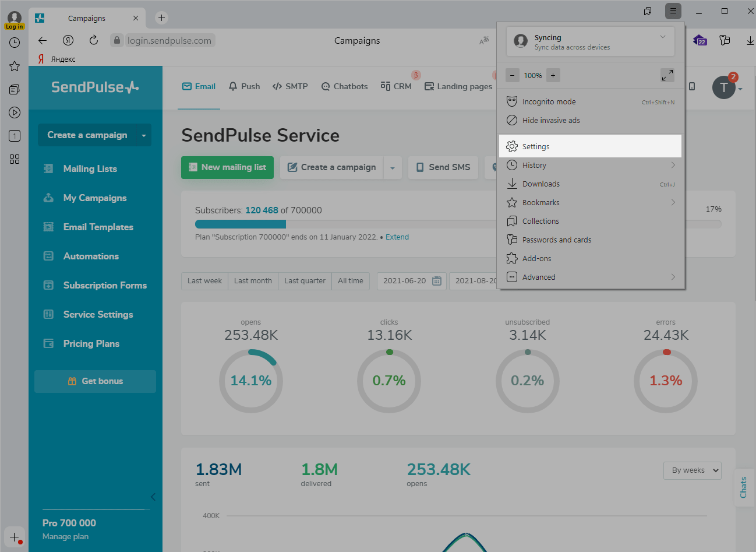
Task: Expand the History submenu arrow
Action: pyautogui.click(x=673, y=165)
